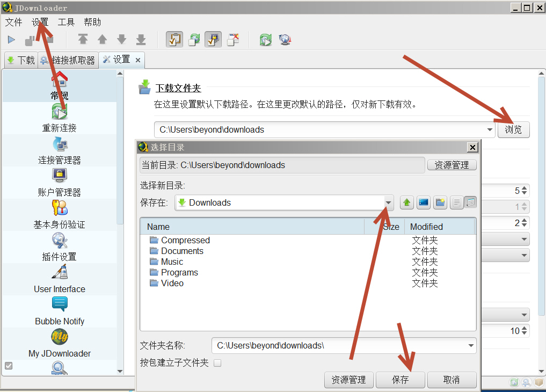Move selection to top of list
This screenshot has width=546, height=392.
tap(83, 39)
